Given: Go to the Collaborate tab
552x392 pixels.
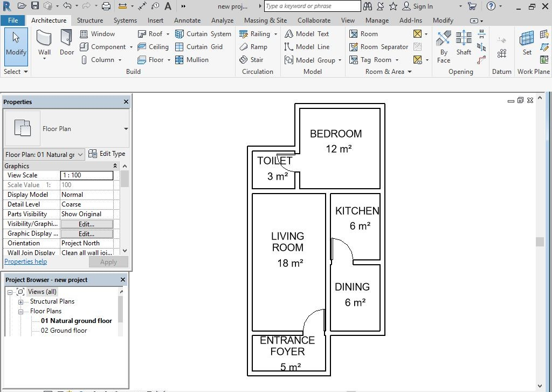Looking at the screenshot, I should point(314,20).
